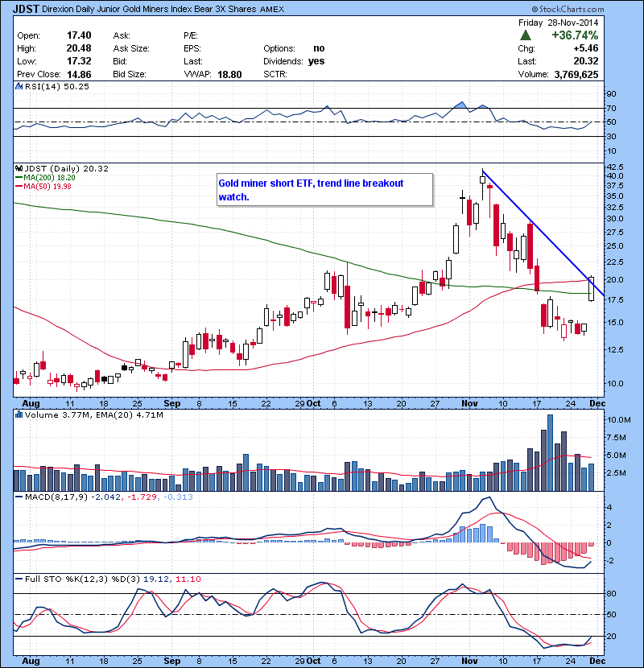The width and height of the screenshot is (644, 668).
Task: Click the JDST ticker symbol in the title
Action: click(26, 9)
